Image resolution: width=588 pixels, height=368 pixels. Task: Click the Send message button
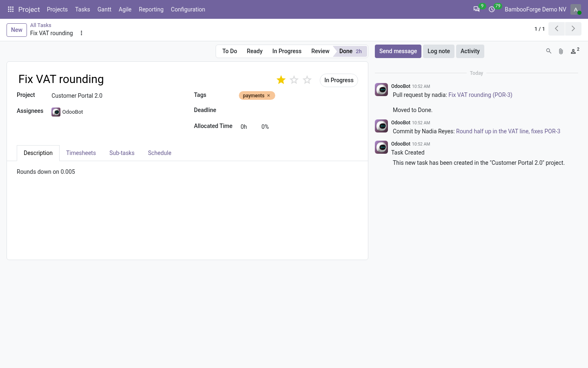coord(398,51)
